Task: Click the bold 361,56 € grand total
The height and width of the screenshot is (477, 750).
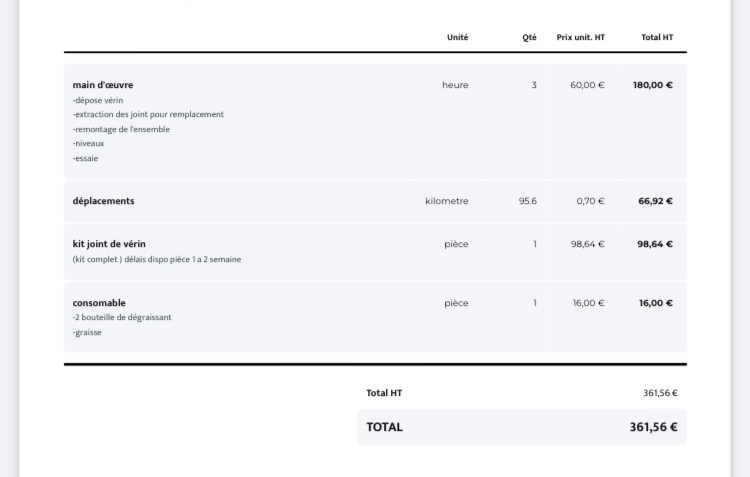Action: [653, 427]
